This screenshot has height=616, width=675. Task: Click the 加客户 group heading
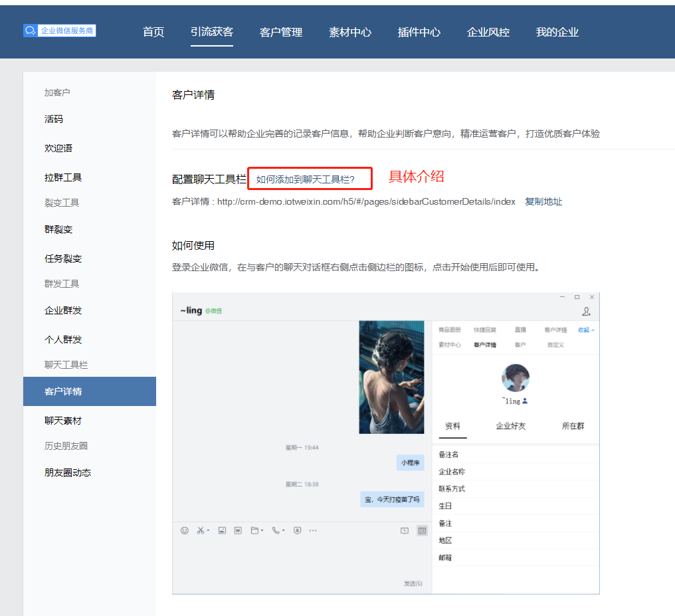57,92
